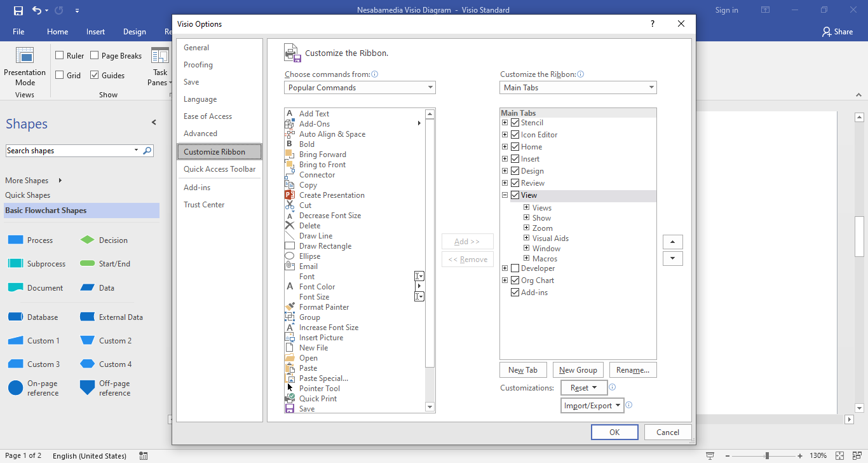Expand the Visual Aids group
868x463 pixels.
pyautogui.click(x=527, y=238)
